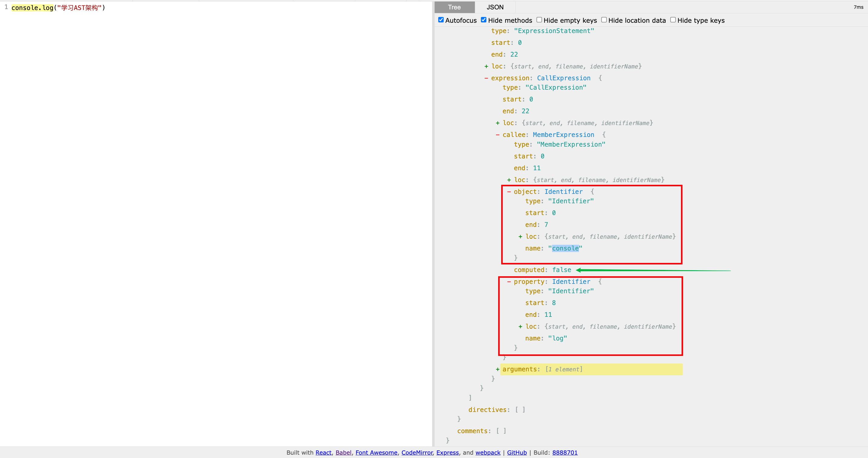Open the GitHub link in footer
This screenshot has height=458, width=868.
pyautogui.click(x=517, y=453)
